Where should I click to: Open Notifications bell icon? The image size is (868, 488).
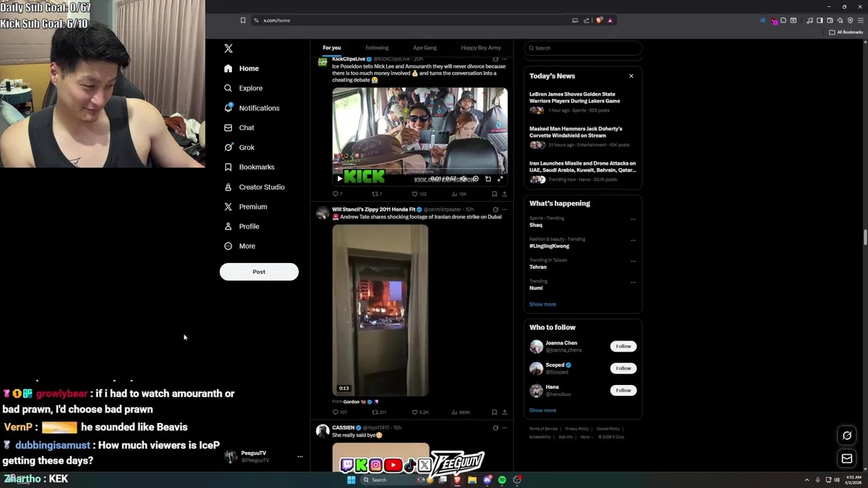pos(229,108)
